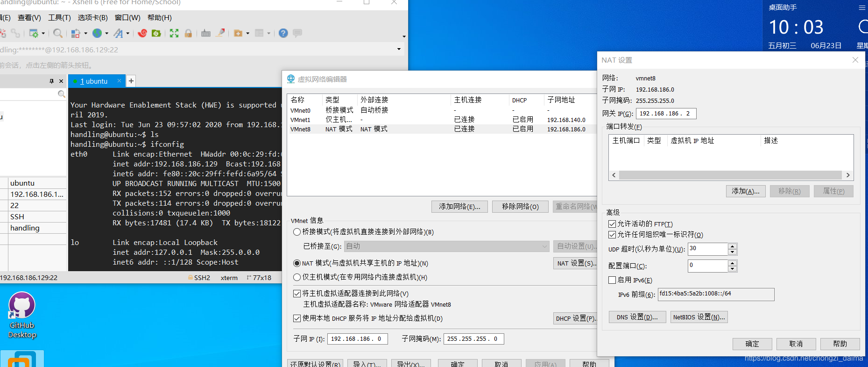868x367 pixels.
Task: Click the font 'A' icon in Xshell toolbar
Action: point(118,33)
